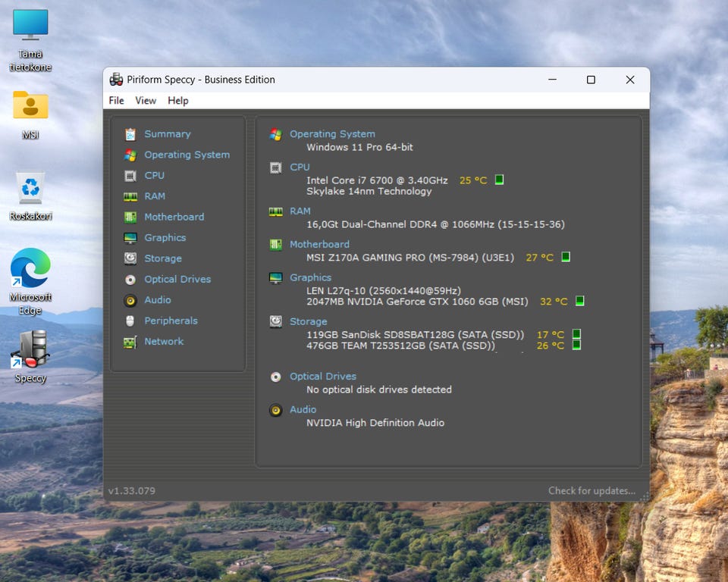728x582 pixels.
Task: Click the Graphics monitor icon in sidebar
Action: click(x=130, y=238)
